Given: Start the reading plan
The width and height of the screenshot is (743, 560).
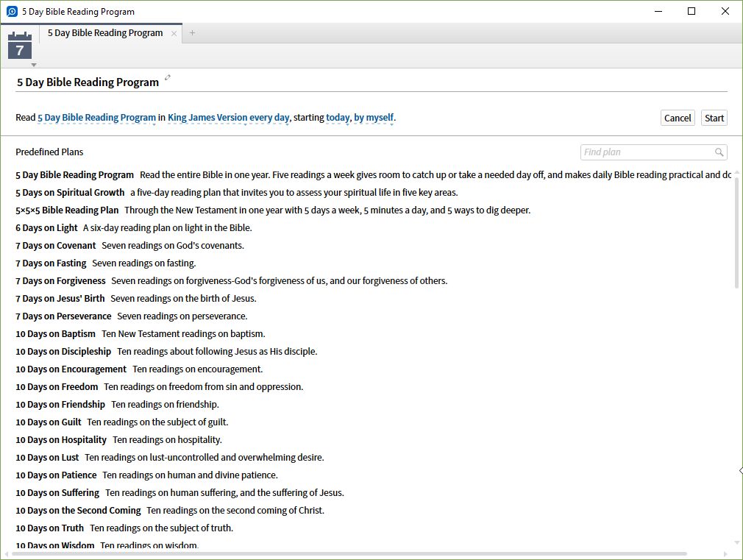Looking at the screenshot, I should [713, 117].
